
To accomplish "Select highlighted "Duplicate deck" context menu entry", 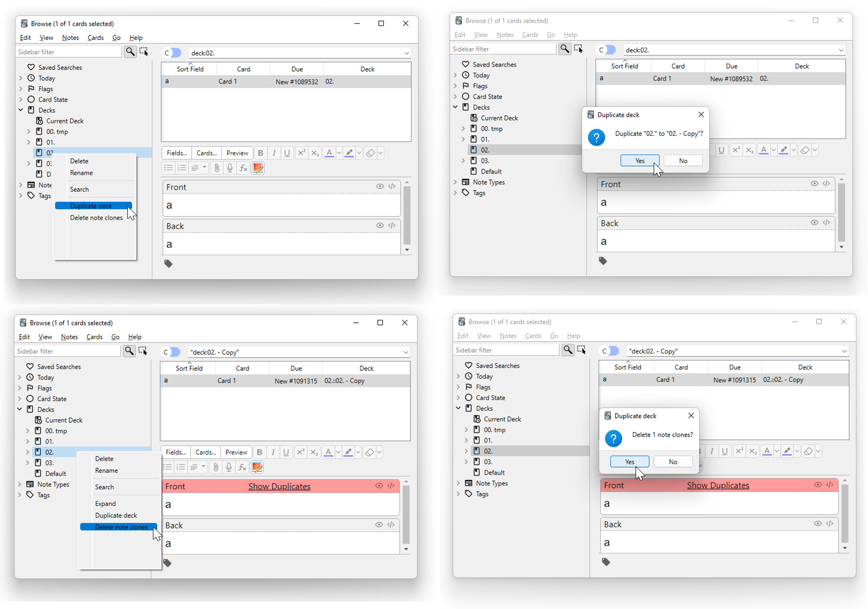I will [x=91, y=206].
